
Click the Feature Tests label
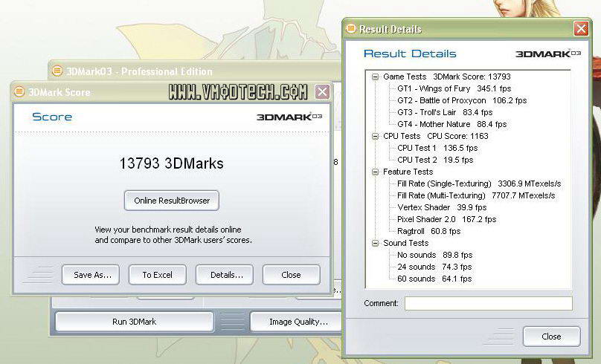pos(408,172)
